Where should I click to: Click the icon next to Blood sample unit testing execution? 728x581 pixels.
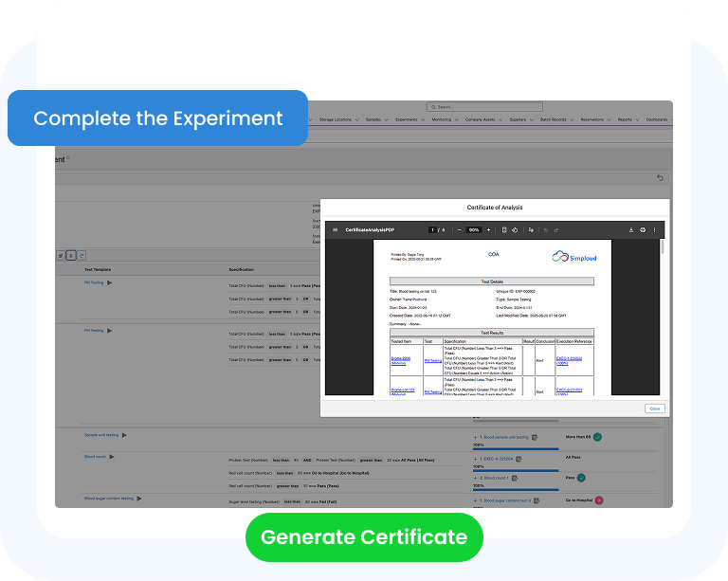(x=535, y=437)
